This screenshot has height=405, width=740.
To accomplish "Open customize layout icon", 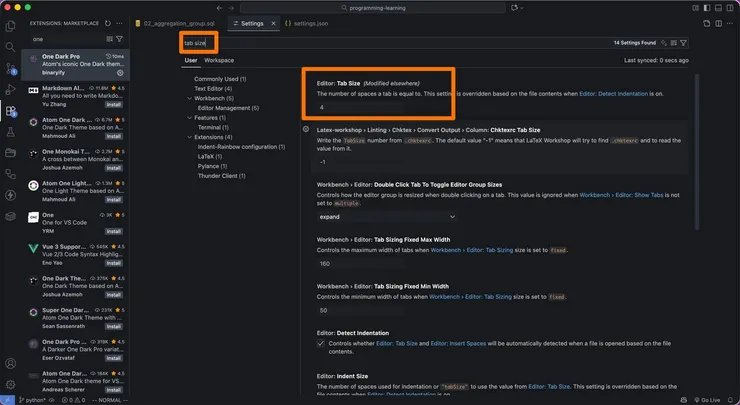I will pos(696,8).
